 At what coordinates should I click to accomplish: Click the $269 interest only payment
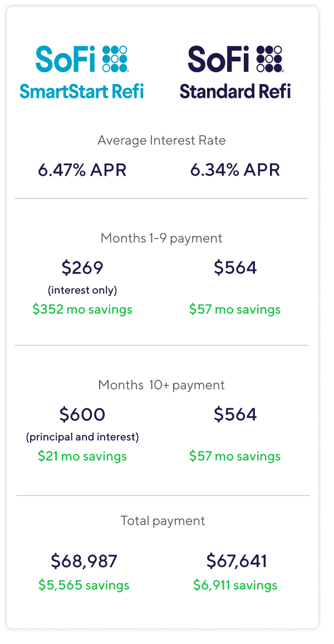(82, 268)
